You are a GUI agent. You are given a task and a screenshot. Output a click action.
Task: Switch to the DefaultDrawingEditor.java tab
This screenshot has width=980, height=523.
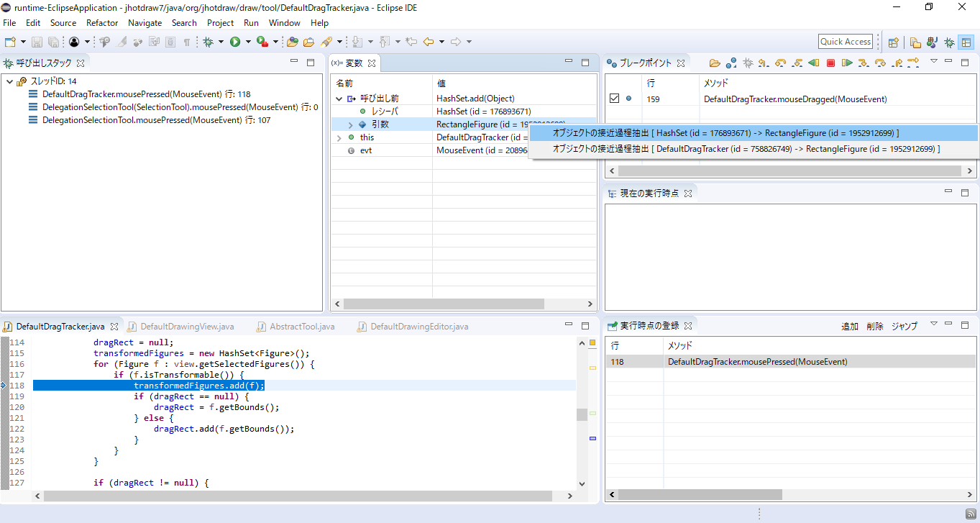coord(419,327)
